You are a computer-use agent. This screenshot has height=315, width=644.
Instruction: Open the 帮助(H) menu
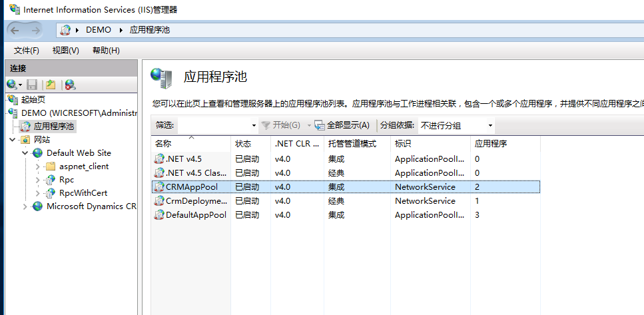pos(106,51)
